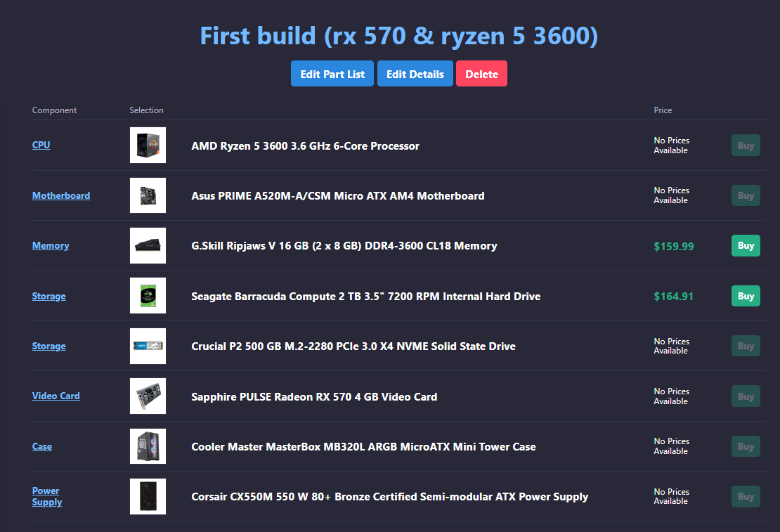Click the disabled Buy button for Power Supply

746,497
